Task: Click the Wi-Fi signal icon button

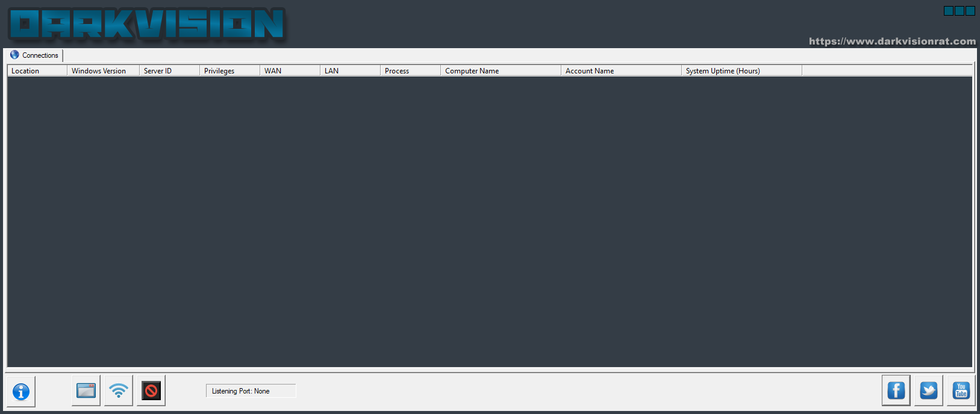Action: [119, 391]
